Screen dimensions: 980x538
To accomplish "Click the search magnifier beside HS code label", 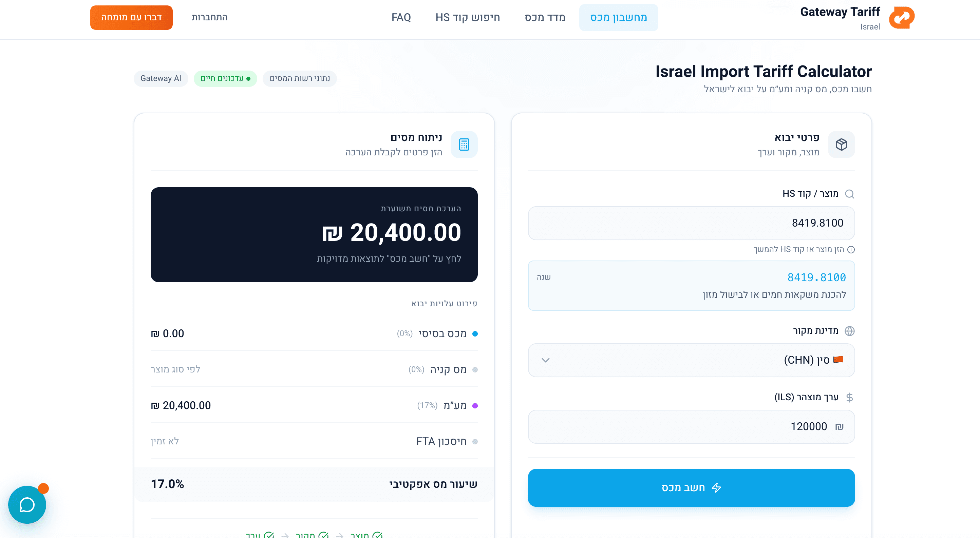I will tap(849, 194).
